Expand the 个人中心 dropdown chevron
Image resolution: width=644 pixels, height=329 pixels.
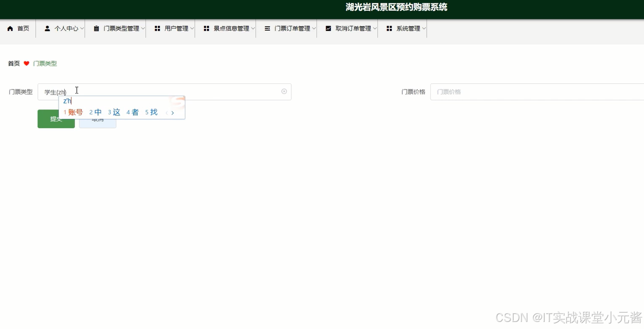click(x=82, y=28)
